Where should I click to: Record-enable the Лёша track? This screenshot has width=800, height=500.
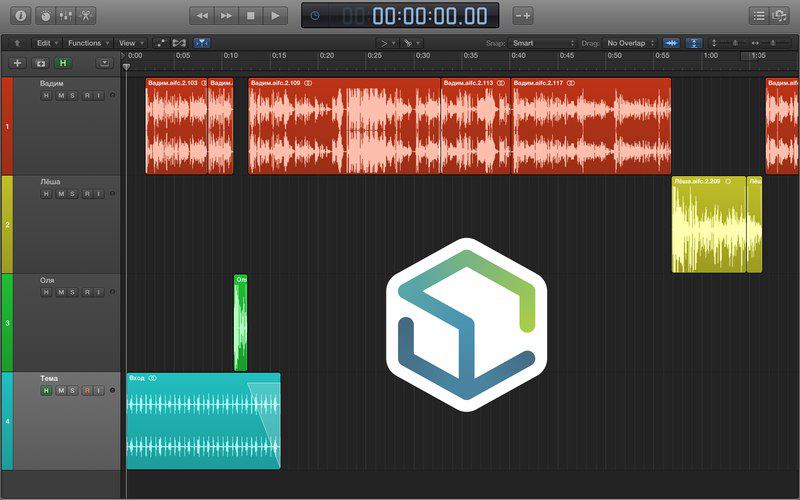tap(87, 194)
